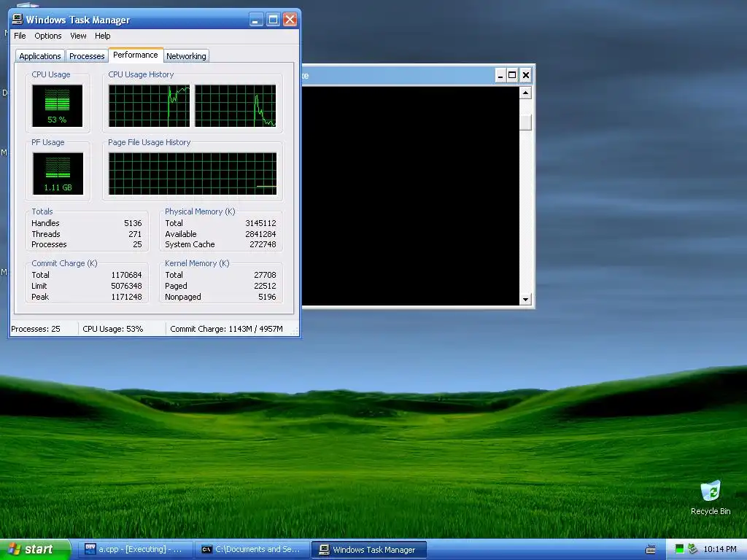Click the Threads value 271

pos(135,234)
